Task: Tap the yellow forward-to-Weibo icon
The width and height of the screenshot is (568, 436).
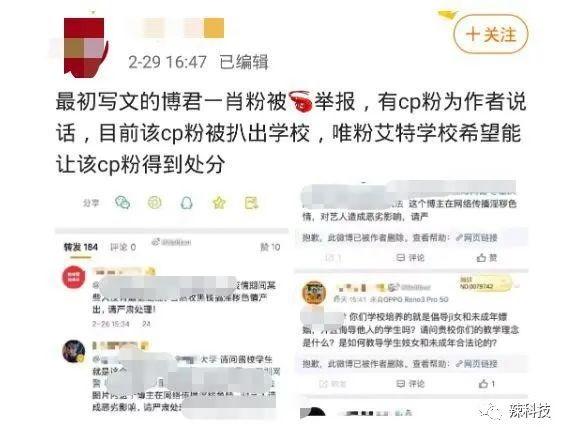Action: [251, 203]
